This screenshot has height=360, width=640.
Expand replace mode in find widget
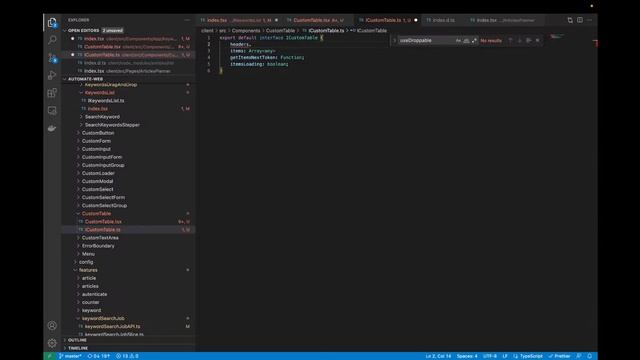coord(394,40)
